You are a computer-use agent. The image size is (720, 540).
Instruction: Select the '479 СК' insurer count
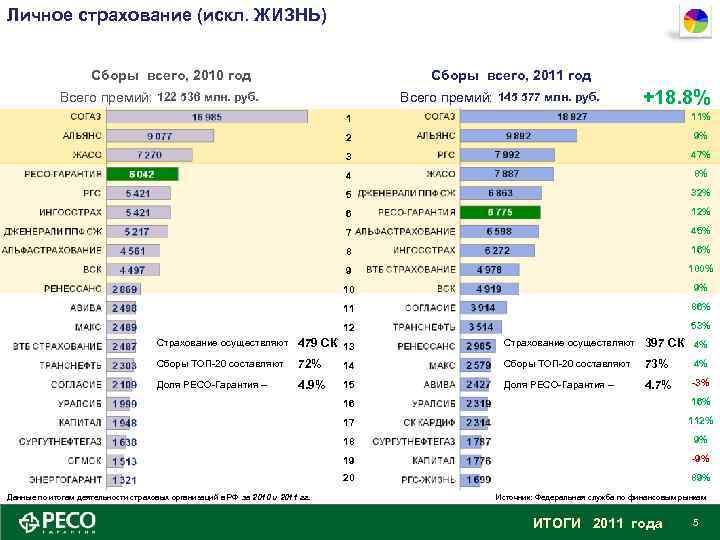pyautogui.click(x=318, y=343)
